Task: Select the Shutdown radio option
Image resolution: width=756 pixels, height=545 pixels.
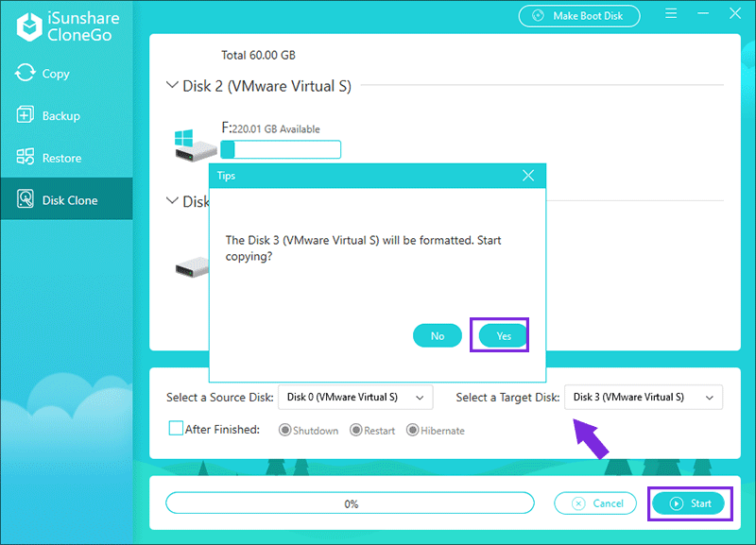Action: pos(284,431)
